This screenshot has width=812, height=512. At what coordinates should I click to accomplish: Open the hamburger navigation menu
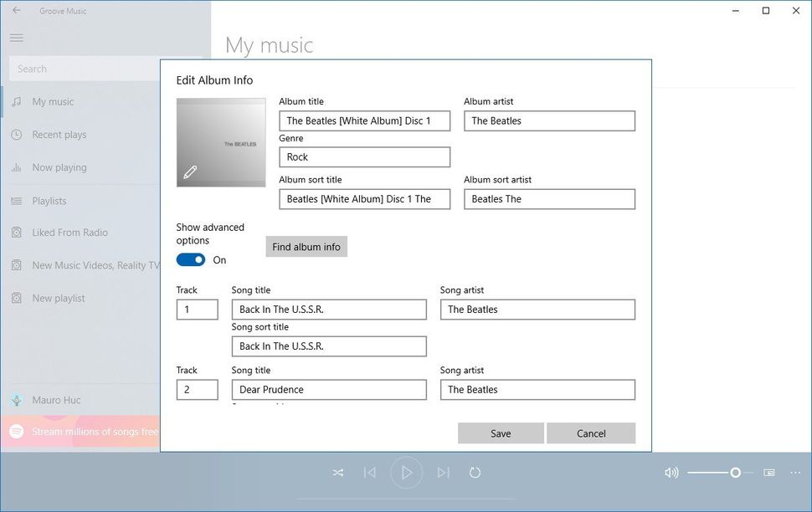pyautogui.click(x=16, y=38)
